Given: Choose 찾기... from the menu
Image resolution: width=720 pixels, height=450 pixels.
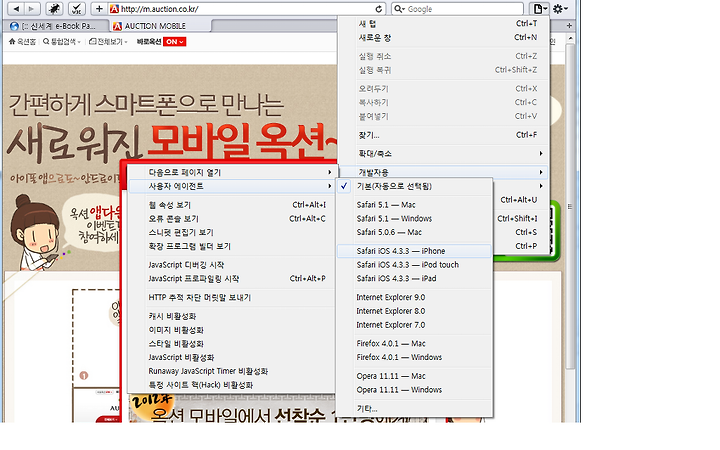Looking at the screenshot, I should pos(444,135).
